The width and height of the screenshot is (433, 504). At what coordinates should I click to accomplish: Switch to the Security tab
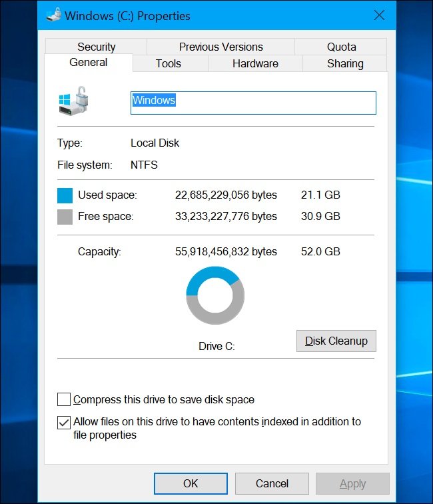pos(96,47)
